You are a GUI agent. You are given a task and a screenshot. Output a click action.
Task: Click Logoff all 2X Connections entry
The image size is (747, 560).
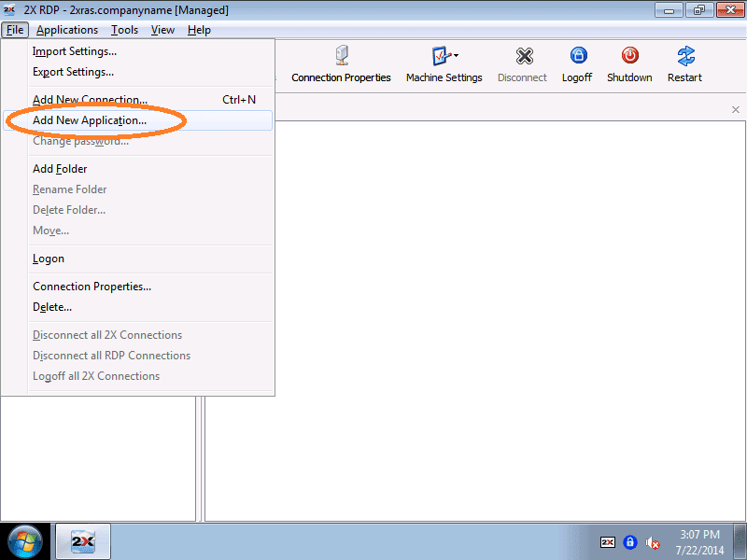tap(138, 376)
